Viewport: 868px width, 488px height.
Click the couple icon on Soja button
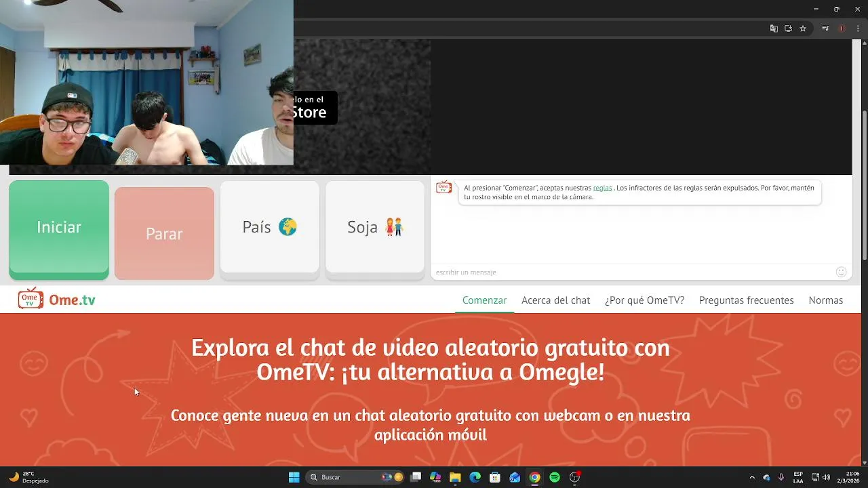click(394, 227)
